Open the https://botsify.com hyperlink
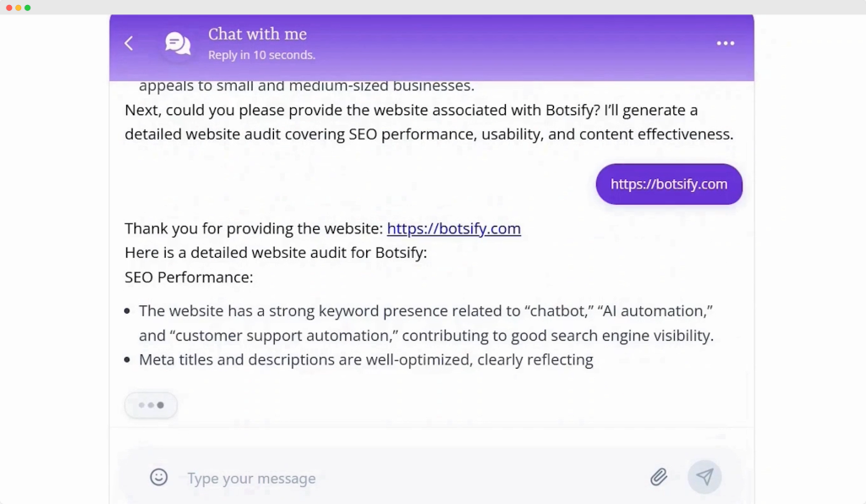Viewport: 866px width, 504px height. [454, 228]
